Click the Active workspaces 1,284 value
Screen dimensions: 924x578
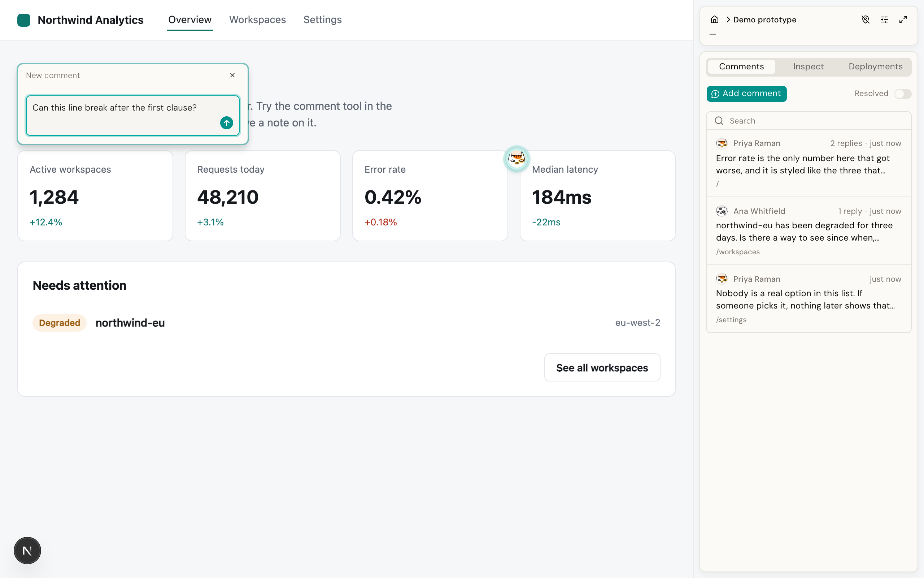click(x=54, y=197)
